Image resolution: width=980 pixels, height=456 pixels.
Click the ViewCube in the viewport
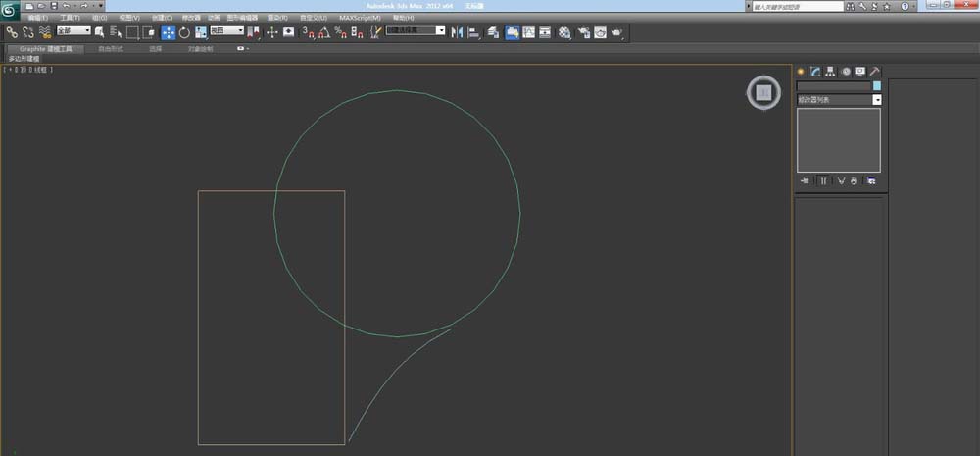763,93
